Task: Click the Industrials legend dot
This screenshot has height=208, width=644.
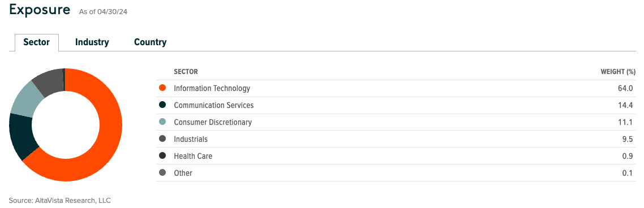Action: [162, 139]
